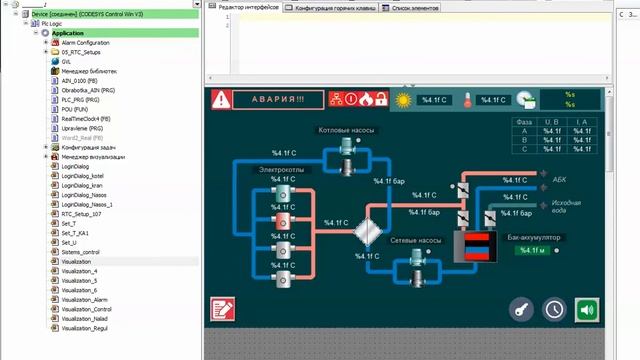Select the lower network pump icon
This screenshot has height=360, width=640.
[x=417, y=279]
